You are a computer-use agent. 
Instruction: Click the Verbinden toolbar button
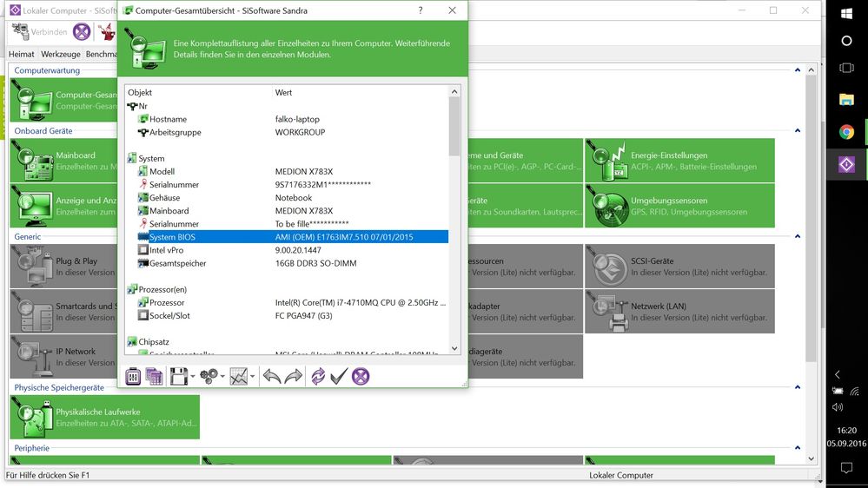pos(39,32)
